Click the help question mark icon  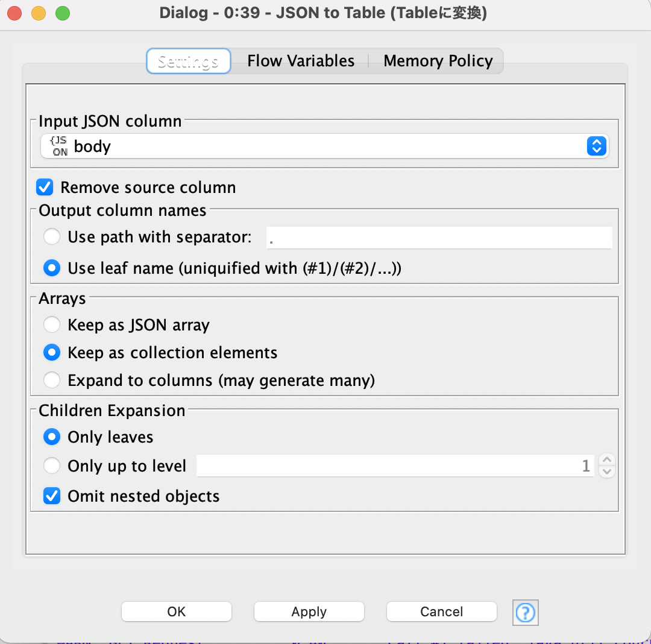click(525, 612)
